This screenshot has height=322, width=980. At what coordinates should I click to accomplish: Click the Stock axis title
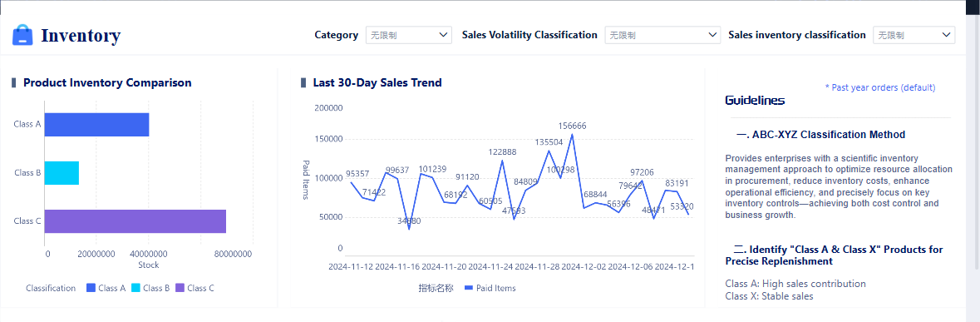(149, 265)
